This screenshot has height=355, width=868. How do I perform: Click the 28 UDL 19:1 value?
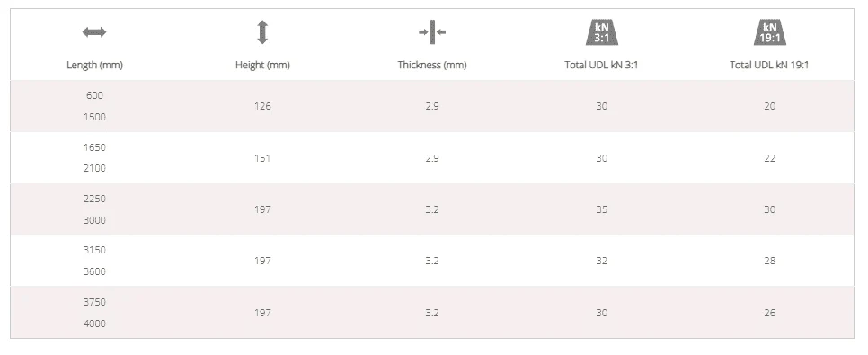[x=769, y=261]
